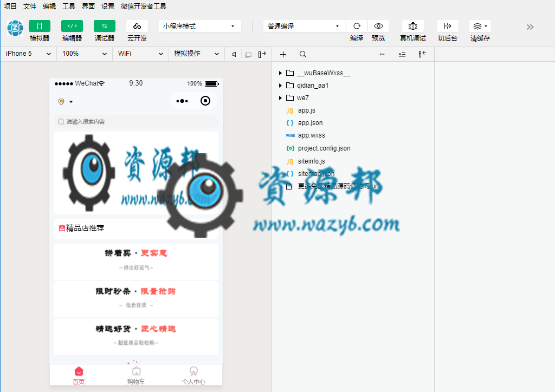Open the 微信开发者工具 menu
555x392 pixels.
click(143, 6)
